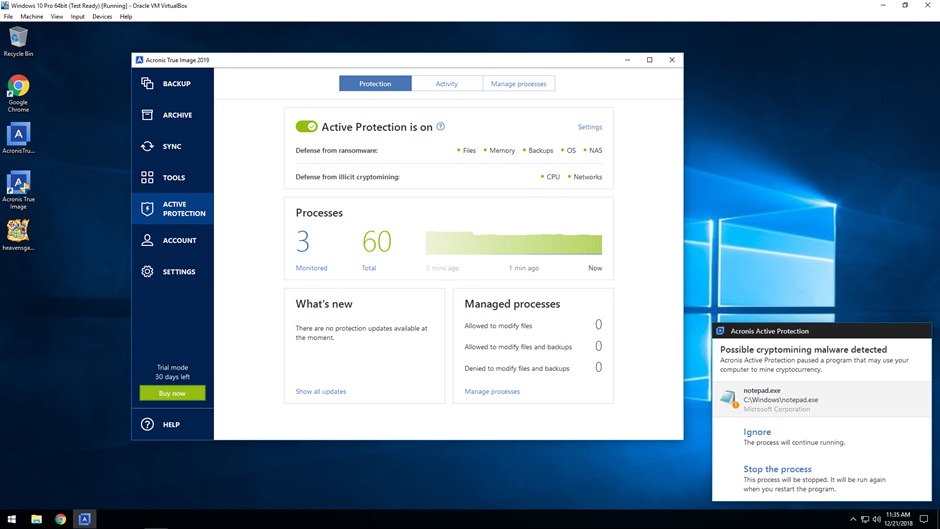
Task: Click the Memory ransomware defense label
Action: tap(502, 151)
